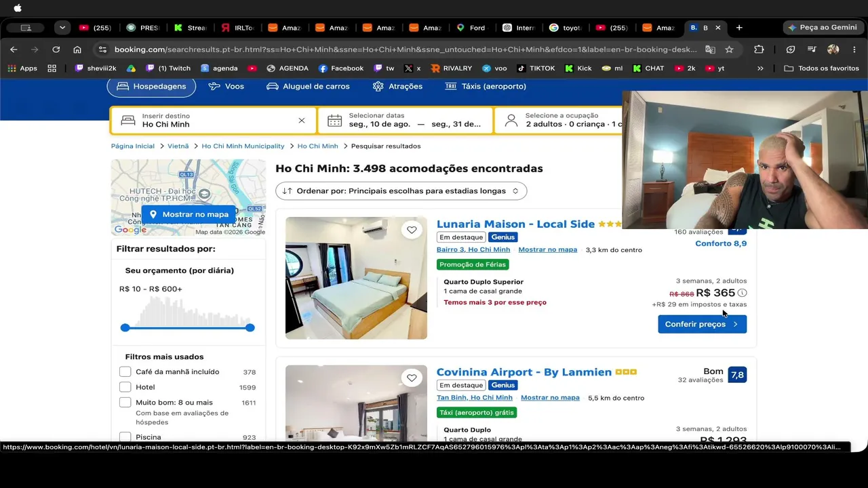This screenshot has width=868, height=488.
Task: Click the minimum budget slider handle
Action: click(125, 327)
